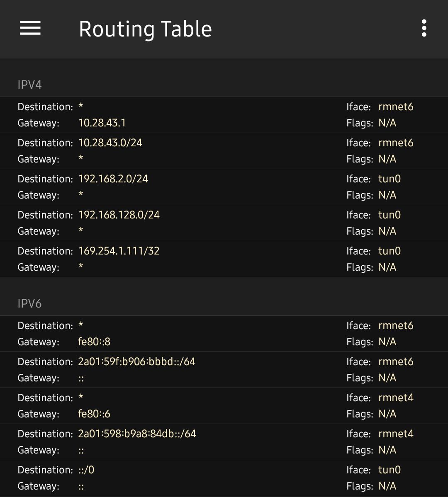Select the ::/0 tun0 route entry
Image resolution: width=448 pixels, height=497 pixels.
tap(224, 478)
